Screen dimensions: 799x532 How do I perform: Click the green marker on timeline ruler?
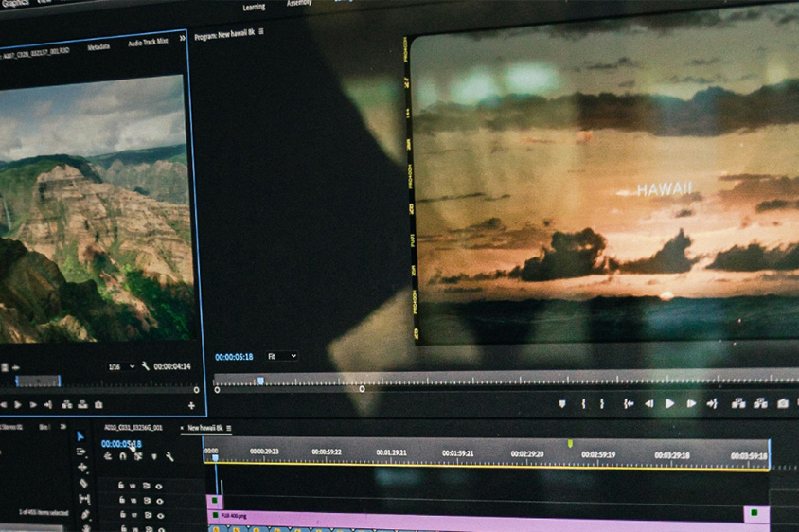[570, 443]
